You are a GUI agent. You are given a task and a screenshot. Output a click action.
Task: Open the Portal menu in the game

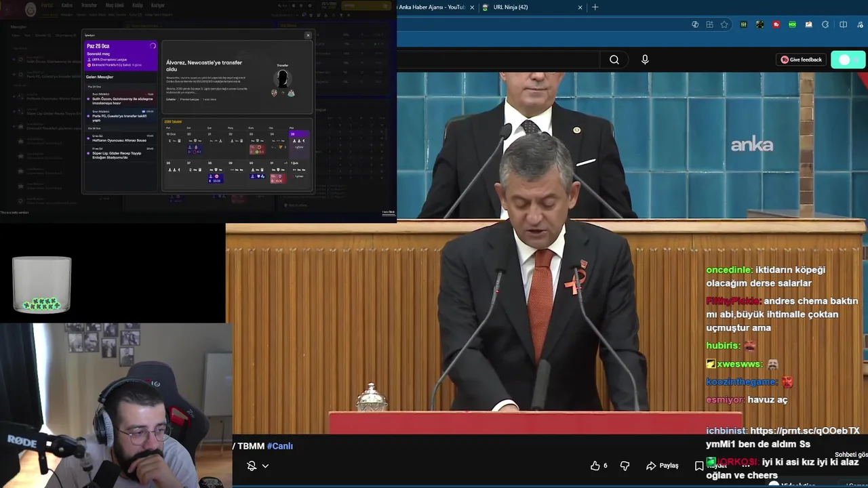coord(47,5)
